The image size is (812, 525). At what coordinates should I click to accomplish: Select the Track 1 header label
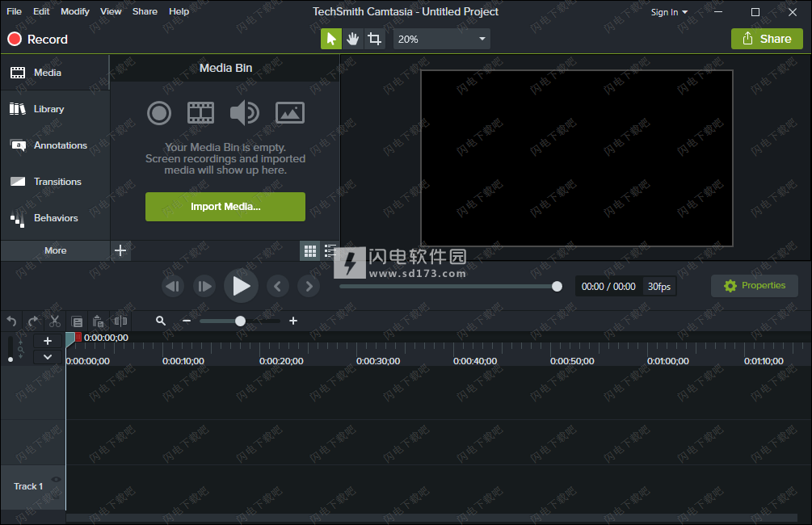[28, 486]
